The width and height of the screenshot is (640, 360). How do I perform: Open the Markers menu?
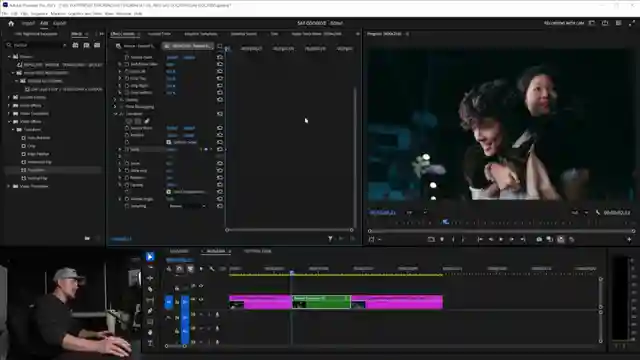(58, 13)
